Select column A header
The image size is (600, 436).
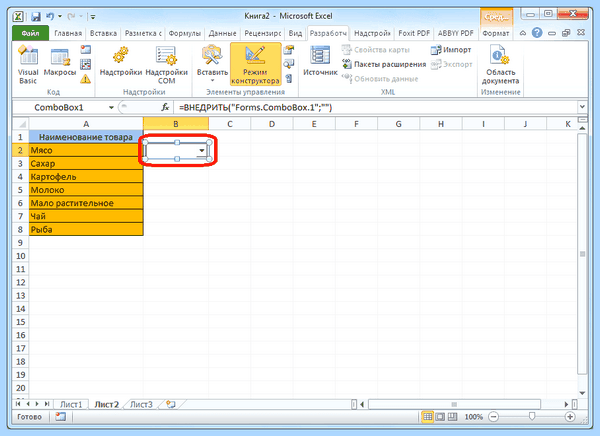[x=86, y=124]
